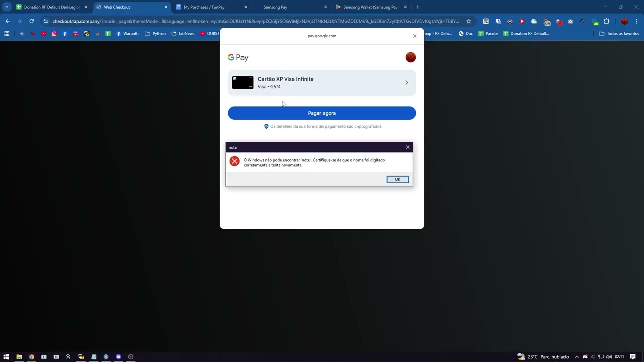The image size is (644, 362).
Task: Click the Google Pay account avatar
Action: [411, 57]
